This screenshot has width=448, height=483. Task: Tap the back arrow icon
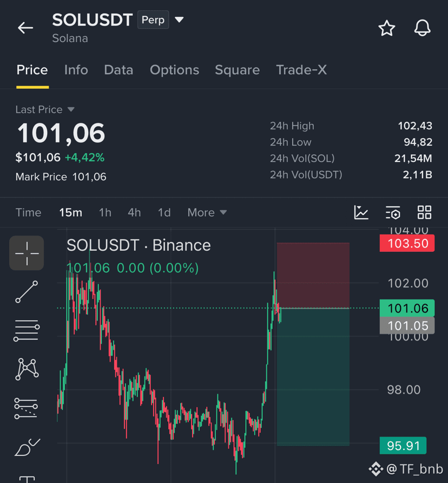(25, 28)
